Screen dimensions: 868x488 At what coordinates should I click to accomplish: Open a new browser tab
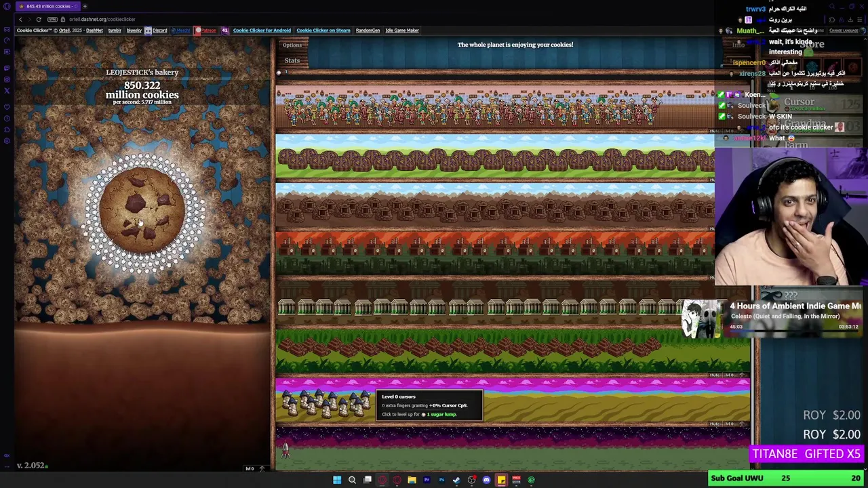[x=85, y=6]
